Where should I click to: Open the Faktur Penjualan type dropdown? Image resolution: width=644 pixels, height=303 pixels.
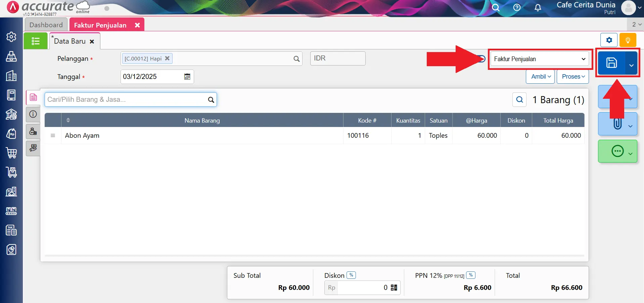click(539, 59)
